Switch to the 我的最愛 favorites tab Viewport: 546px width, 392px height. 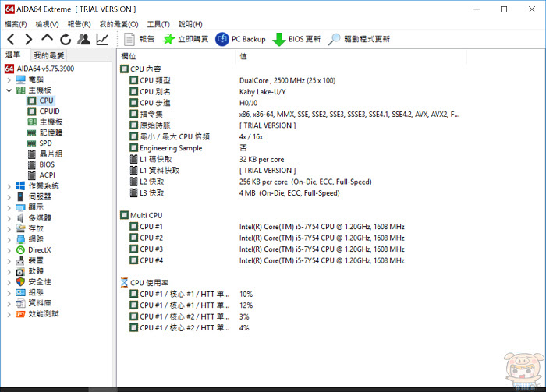tap(48, 55)
